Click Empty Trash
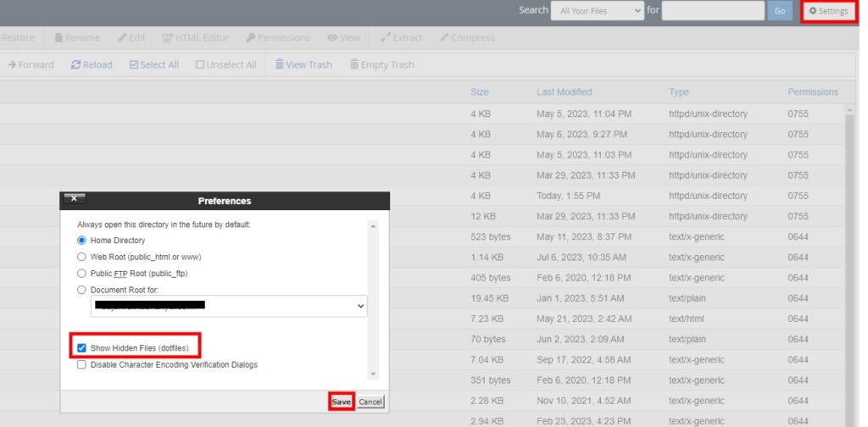 pos(382,64)
